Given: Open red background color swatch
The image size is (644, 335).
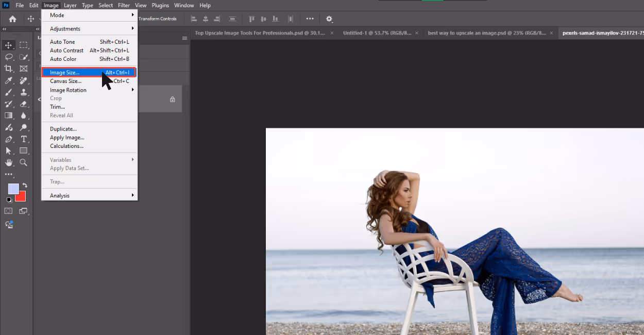Looking at the screenshot, I should pos(21,197).
